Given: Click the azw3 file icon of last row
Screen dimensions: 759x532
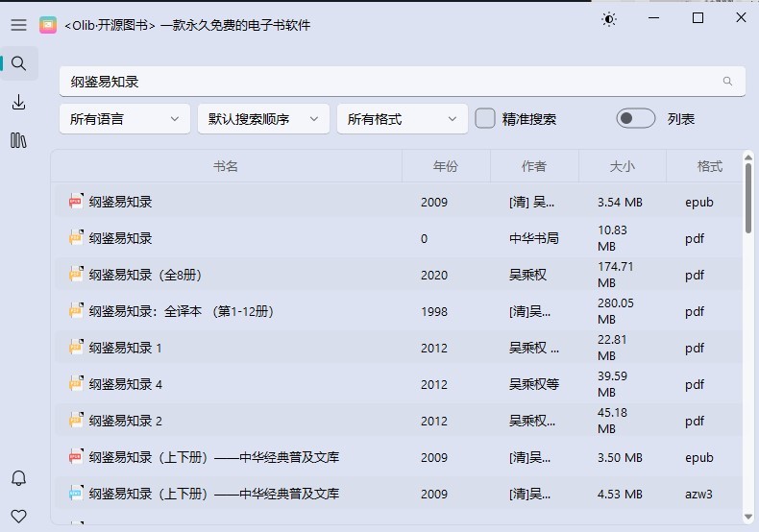Looking at the screenshot, I should tap(76, 494).
